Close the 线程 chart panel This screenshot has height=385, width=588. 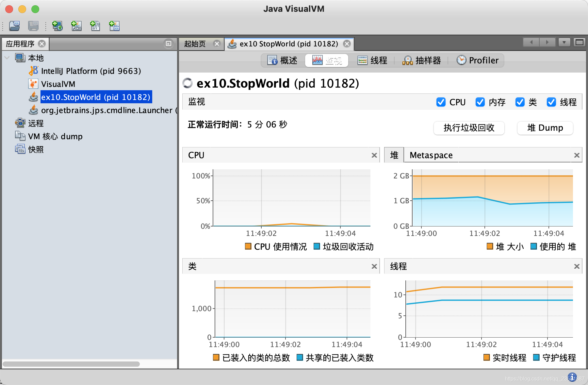coord(577,266)
